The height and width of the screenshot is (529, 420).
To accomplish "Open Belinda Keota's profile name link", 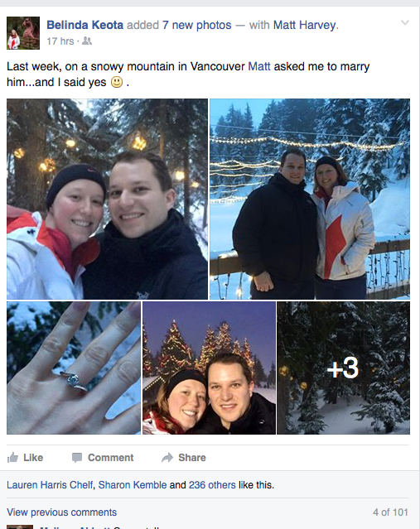I will click(84, 25).
